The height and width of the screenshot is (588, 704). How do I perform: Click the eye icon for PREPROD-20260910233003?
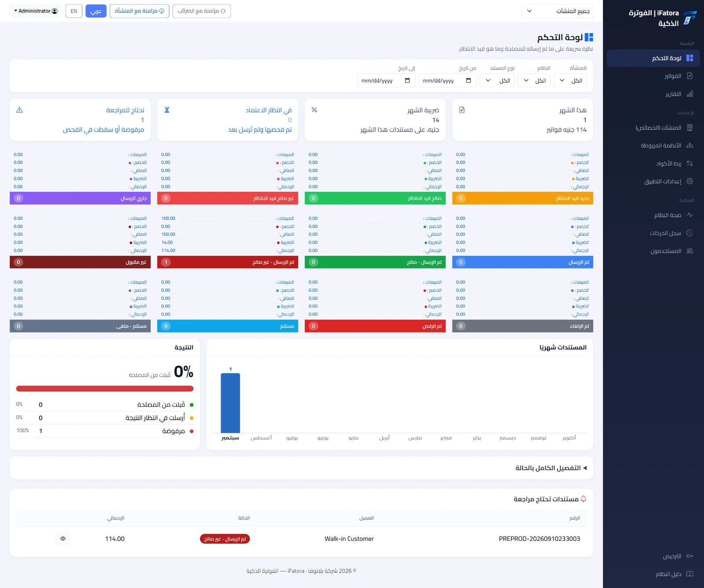[x=63, y=539]
